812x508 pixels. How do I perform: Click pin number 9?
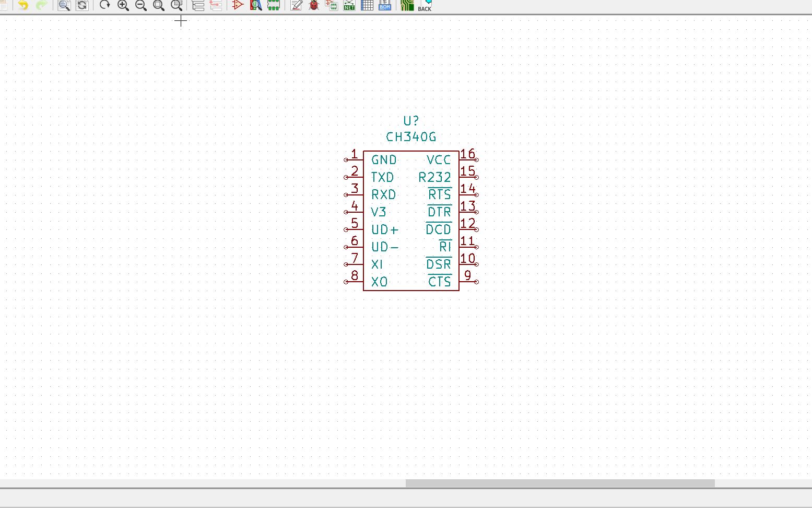tap(467, 275)
